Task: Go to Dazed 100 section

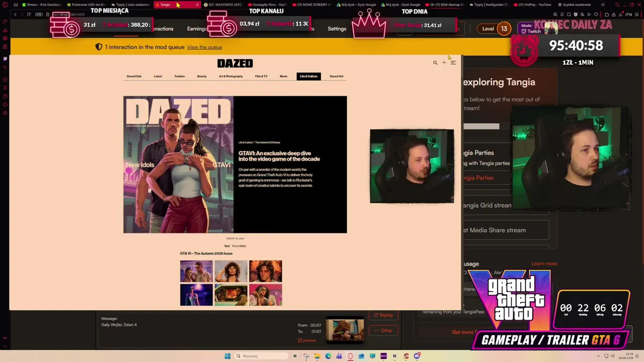Action: point(337,76)
